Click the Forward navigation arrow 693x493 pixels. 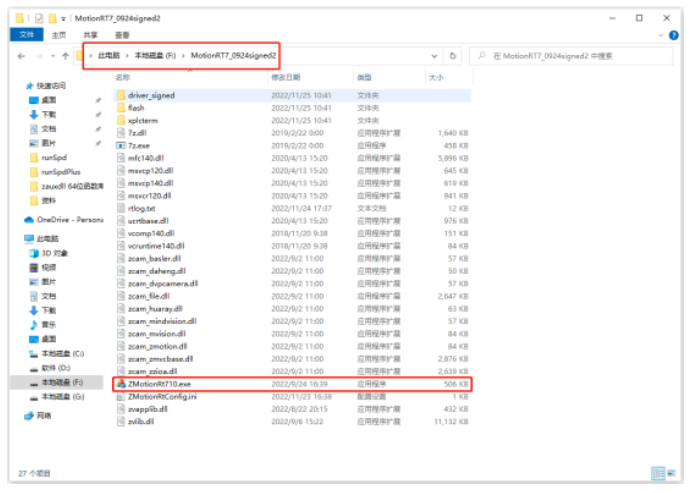click(x=39, y=56)
